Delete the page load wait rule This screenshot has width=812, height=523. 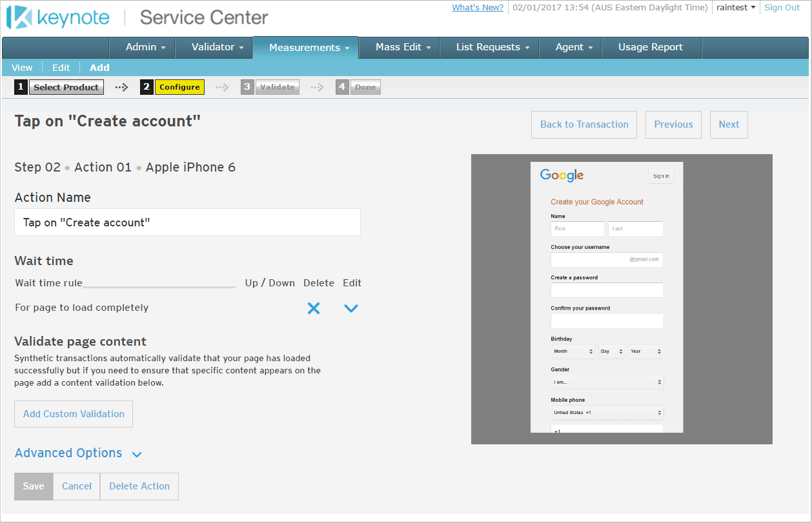coord(314,308)
